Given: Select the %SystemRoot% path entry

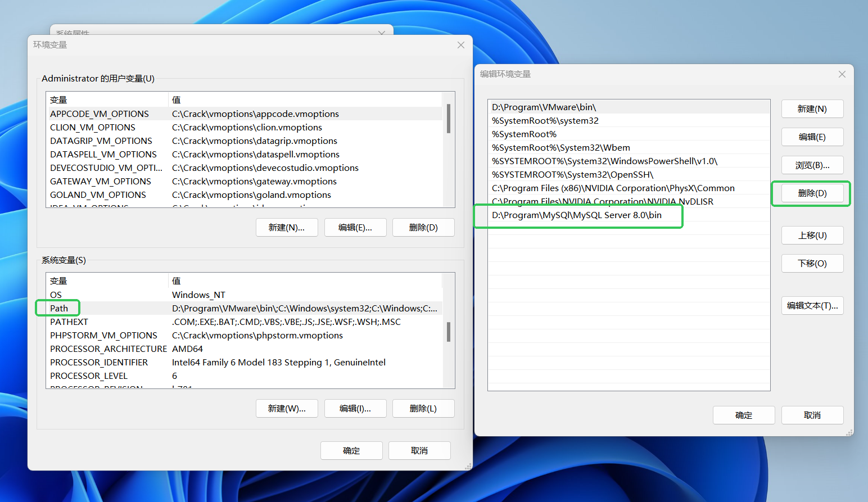Looking at the screenshot, I should (629, 134).
